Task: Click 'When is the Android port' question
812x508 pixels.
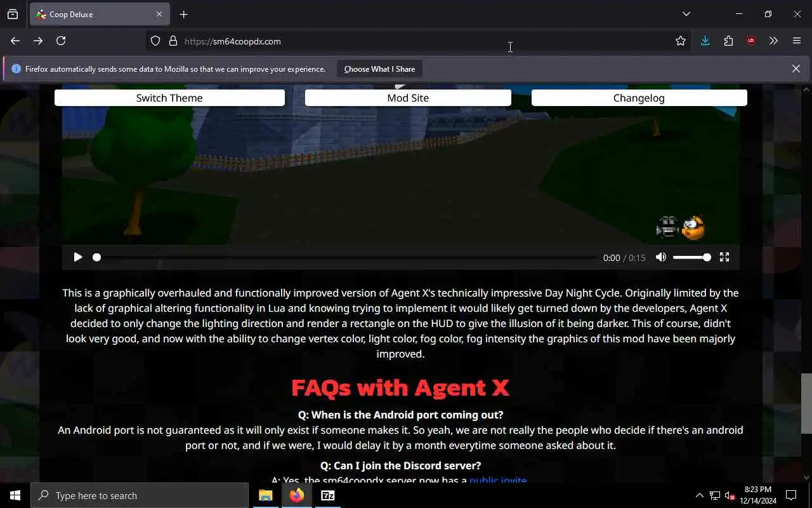Action: tap(400, 415)
